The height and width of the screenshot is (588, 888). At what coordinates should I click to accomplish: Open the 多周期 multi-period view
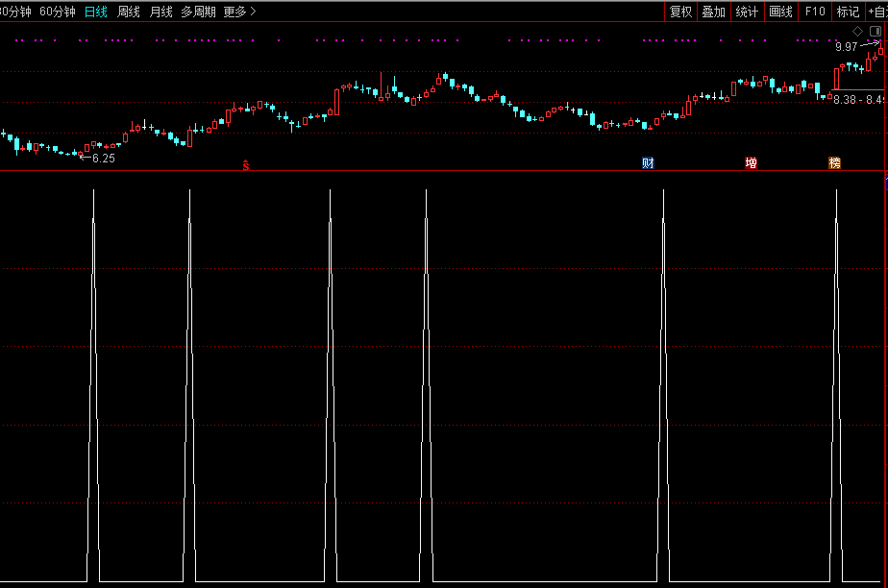coord(198,12)
